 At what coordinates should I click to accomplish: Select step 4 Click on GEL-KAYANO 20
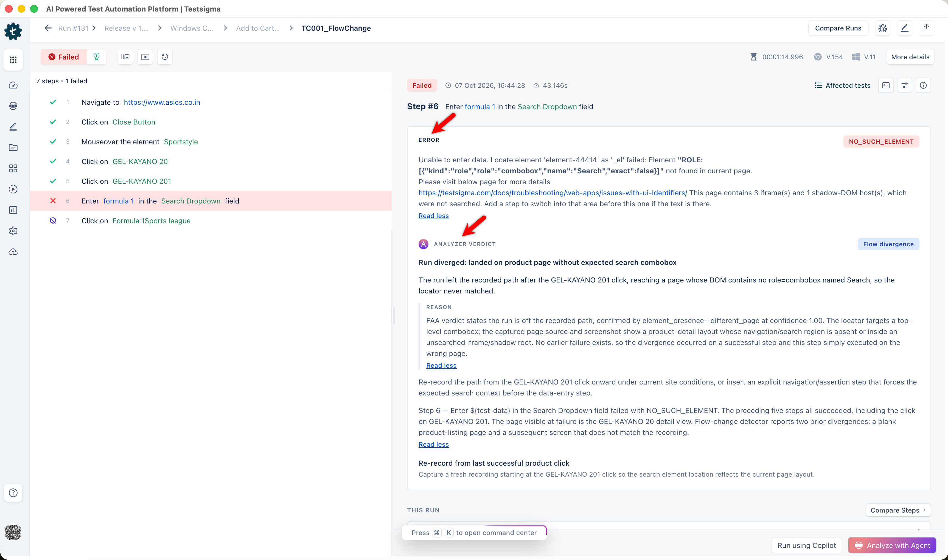click(x=211, y=162)
